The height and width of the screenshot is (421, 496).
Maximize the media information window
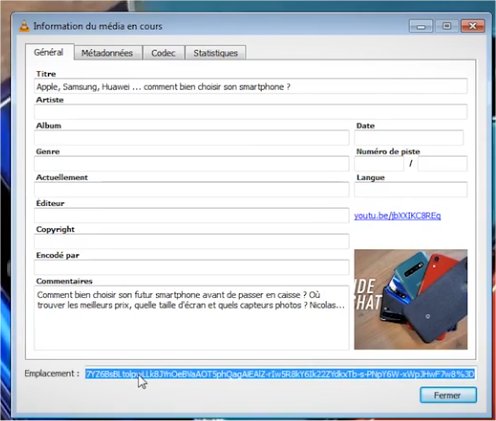click(447, 26)
